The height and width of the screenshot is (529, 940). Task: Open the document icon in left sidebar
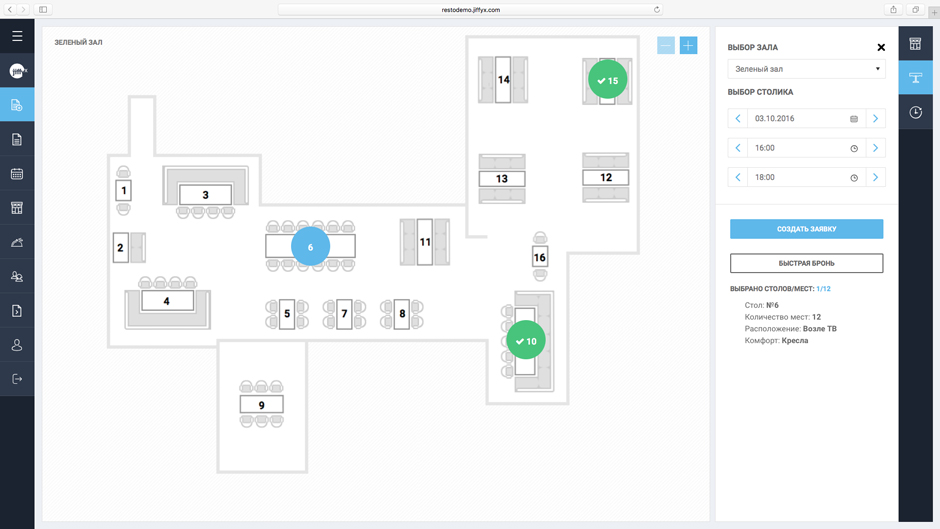click(17, 140)
